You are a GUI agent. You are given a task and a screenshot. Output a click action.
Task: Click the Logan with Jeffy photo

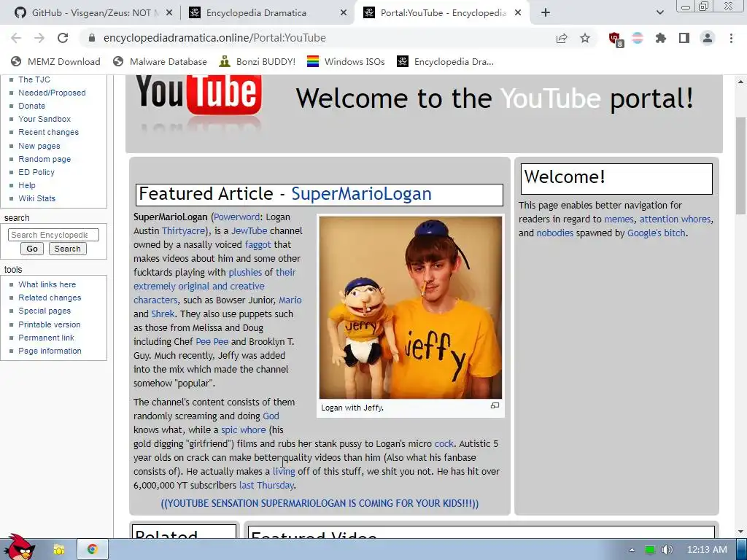tap(410, 307)
